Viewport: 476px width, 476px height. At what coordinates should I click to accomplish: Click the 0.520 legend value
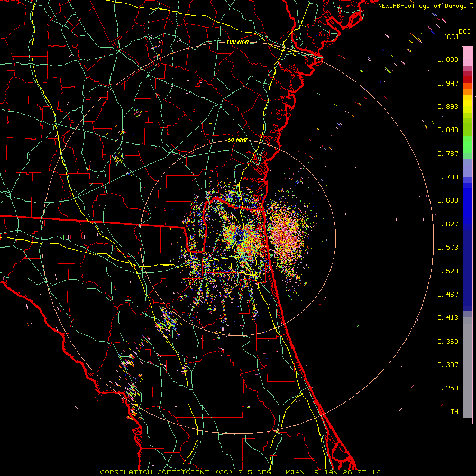point(448,271)
